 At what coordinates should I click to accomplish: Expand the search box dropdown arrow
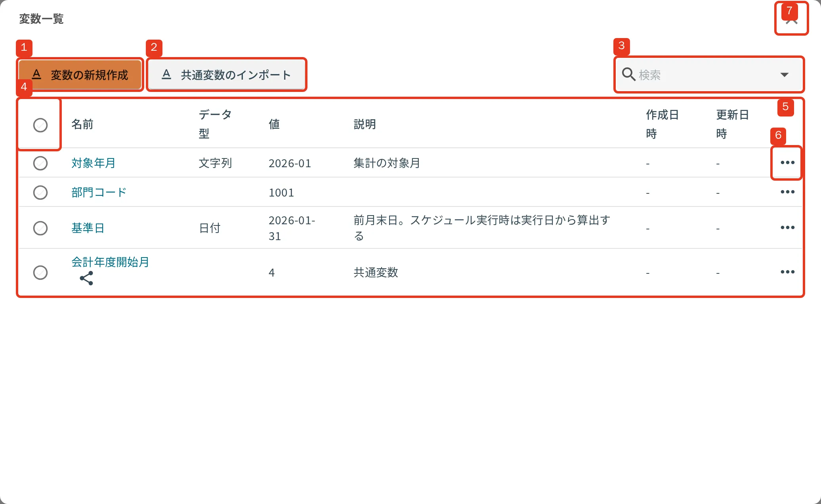784,74
